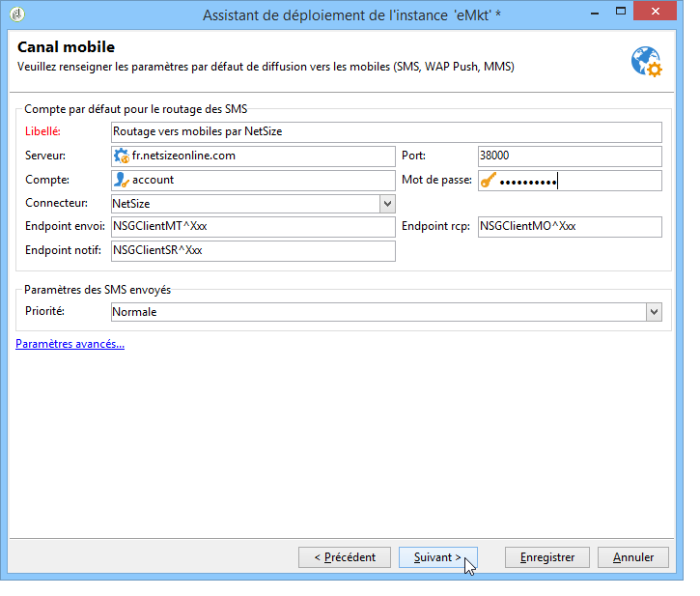Cancel the wizard with Annuler

(x=633, y=557)
